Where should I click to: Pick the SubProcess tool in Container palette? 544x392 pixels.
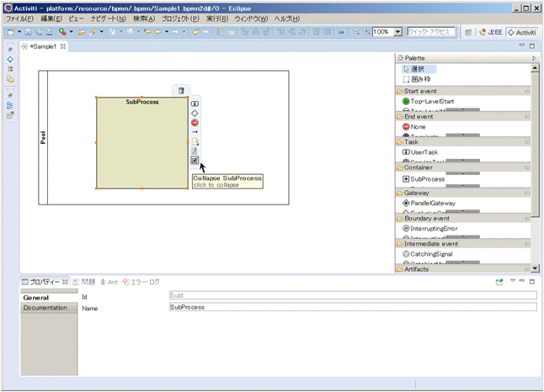(427, 178)
